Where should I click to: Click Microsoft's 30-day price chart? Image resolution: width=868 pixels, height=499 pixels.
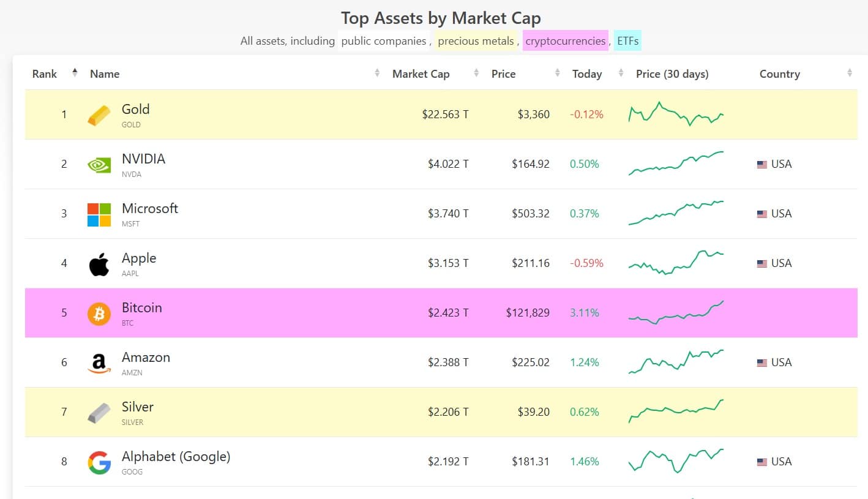click(x=676, y=213)
